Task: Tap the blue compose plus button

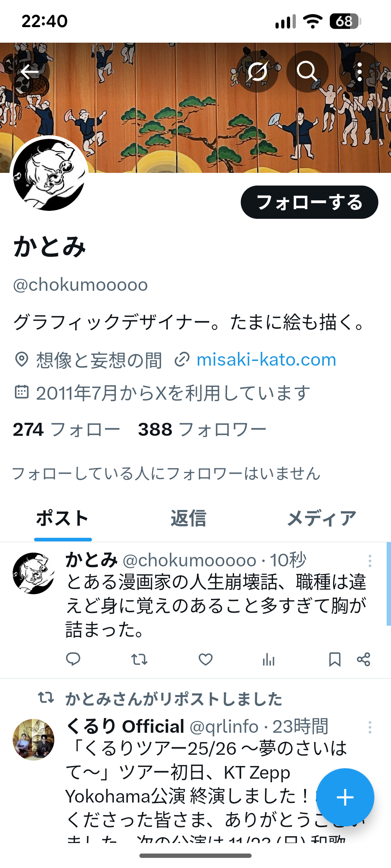Action: pos(345,797)
